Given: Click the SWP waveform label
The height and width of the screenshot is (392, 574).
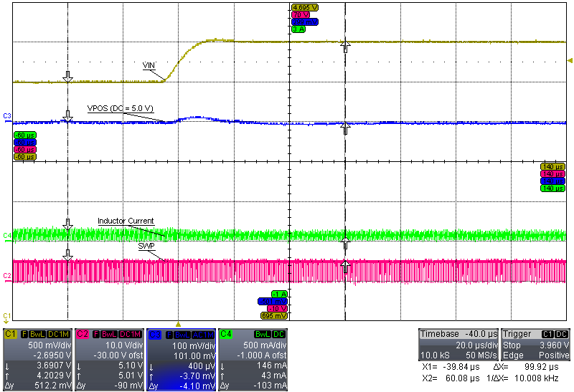Looking at the screenshot, I should 146,245.
